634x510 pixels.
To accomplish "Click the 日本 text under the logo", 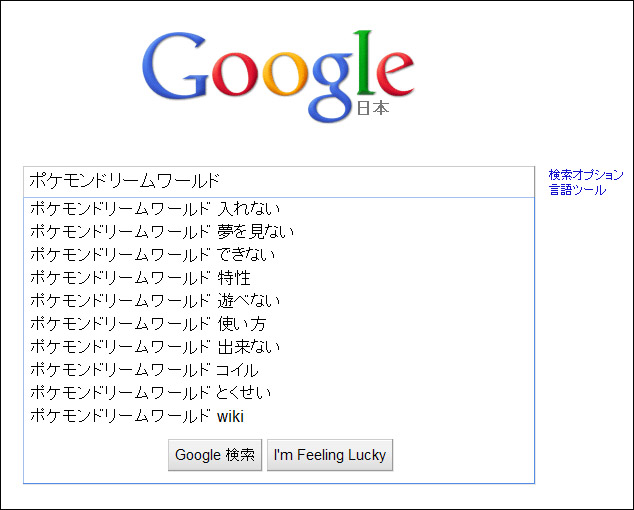I will click(x=373, y=108).
